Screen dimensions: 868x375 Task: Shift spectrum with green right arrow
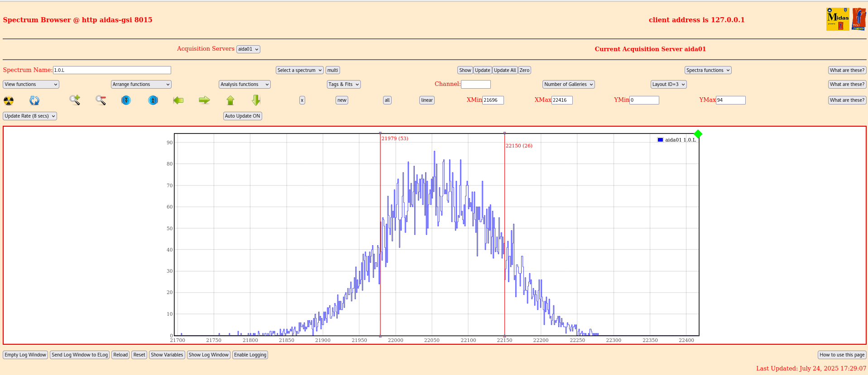coord(204,100)
